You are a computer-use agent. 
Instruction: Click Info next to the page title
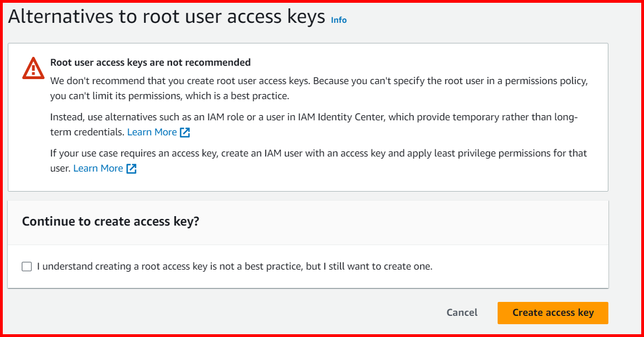click(338, 20)
